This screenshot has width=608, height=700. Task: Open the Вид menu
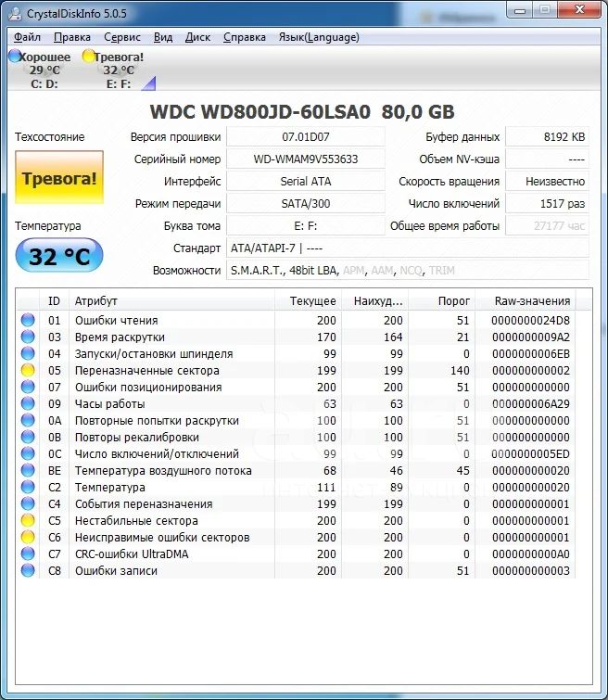[x=163, y=37]
